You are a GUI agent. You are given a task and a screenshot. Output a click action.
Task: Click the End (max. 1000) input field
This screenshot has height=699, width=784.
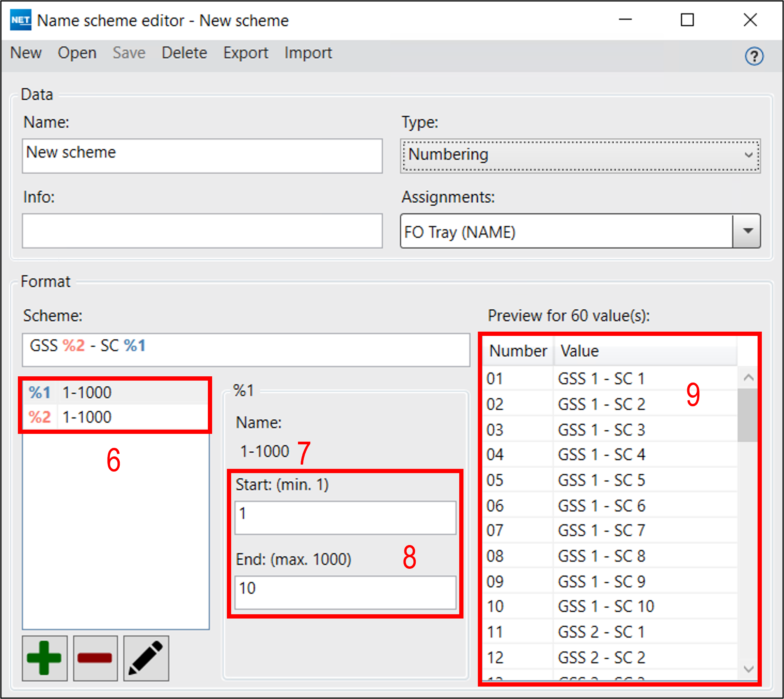[x=345, y=592]
